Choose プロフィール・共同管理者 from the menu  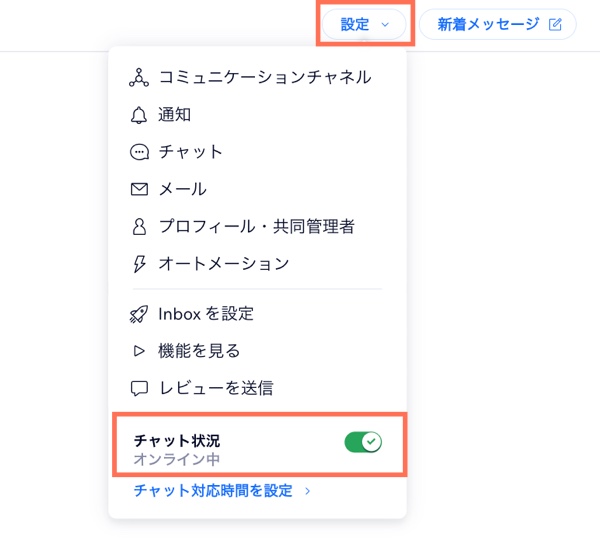coord(257,227)
